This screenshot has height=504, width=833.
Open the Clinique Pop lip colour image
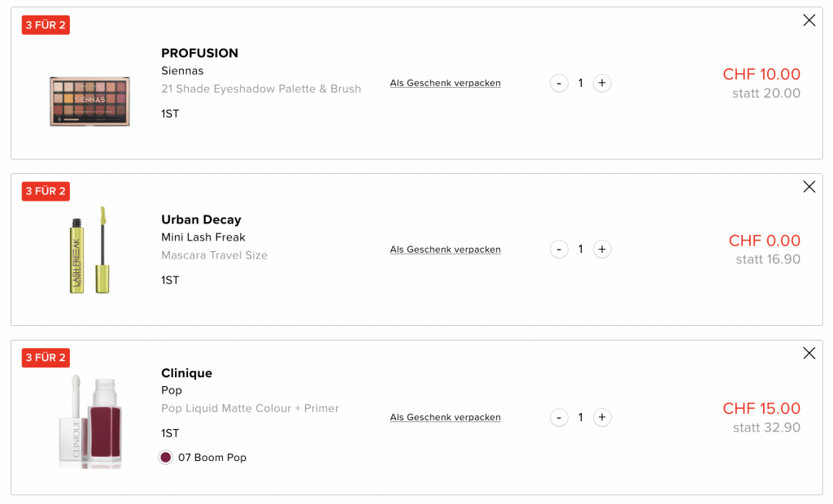pyautogui.click(x=89, y=421)
